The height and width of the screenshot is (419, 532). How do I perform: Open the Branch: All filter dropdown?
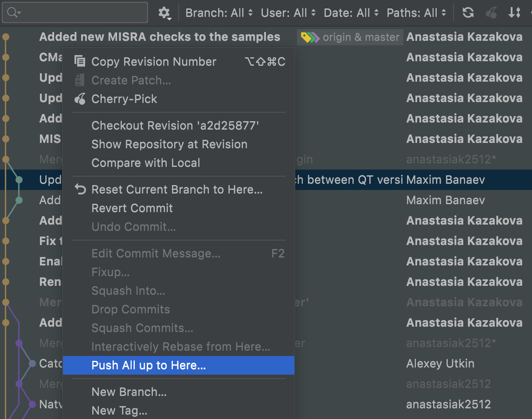pos(219,13)
